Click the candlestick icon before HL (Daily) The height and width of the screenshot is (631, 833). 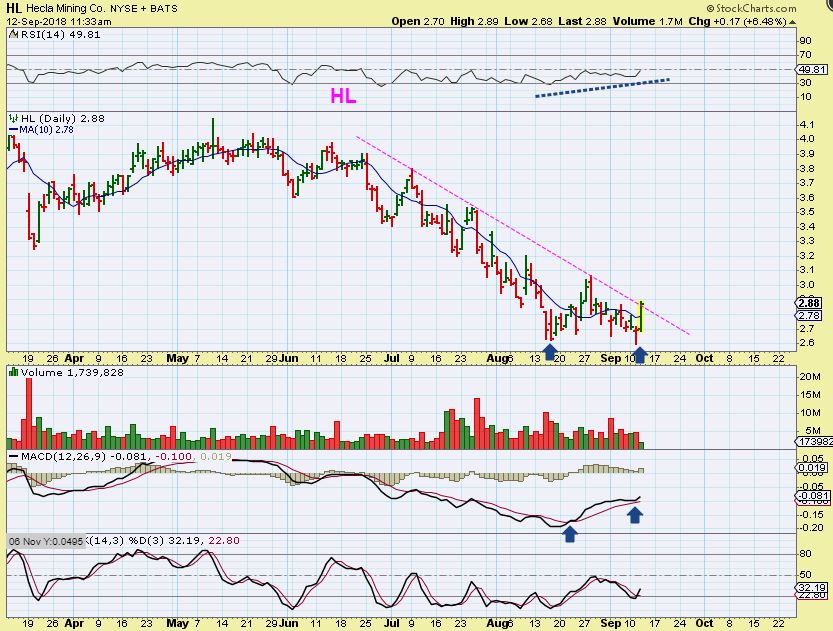[14, 118]
